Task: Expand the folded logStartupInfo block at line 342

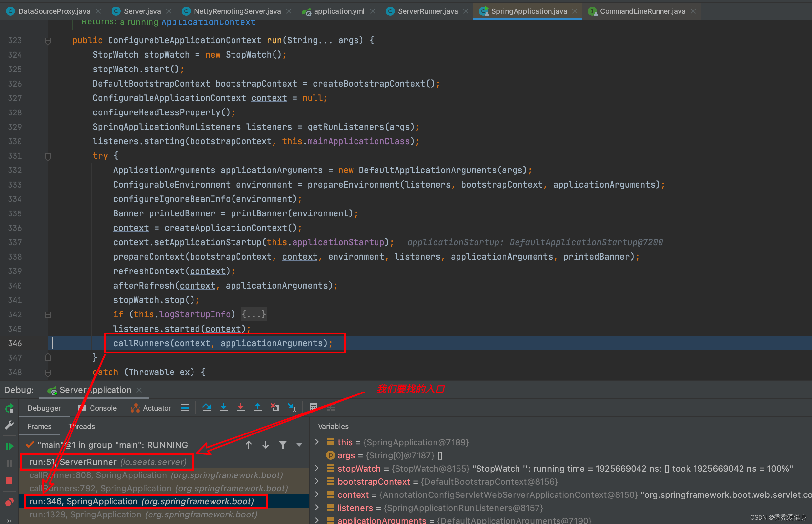Action: coord(48,315)
